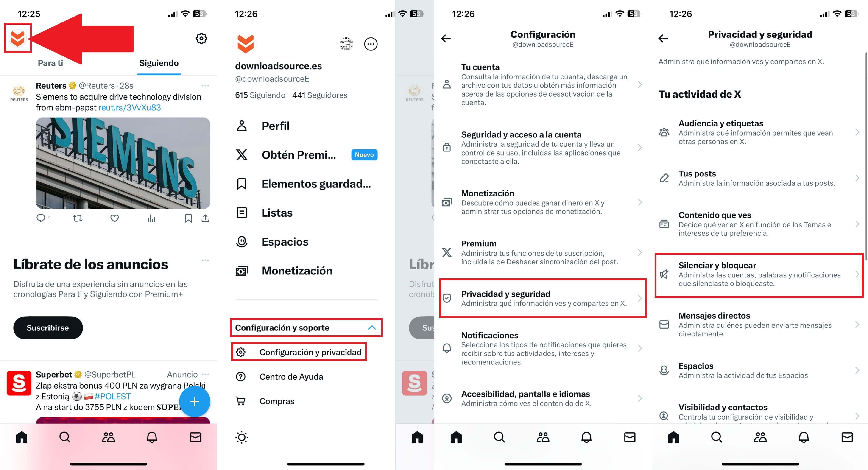Open the Siemens building image thumbnail
The height and width of the screenshot is (470, 868).
pyautogui.click(x=123, y=163)
